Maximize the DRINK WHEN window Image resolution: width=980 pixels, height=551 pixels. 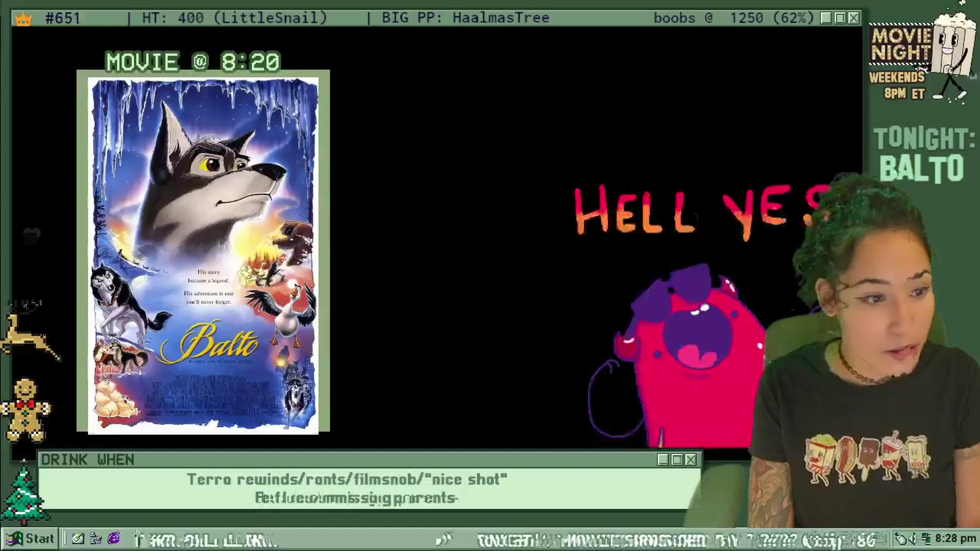click(x=677, y=460)
